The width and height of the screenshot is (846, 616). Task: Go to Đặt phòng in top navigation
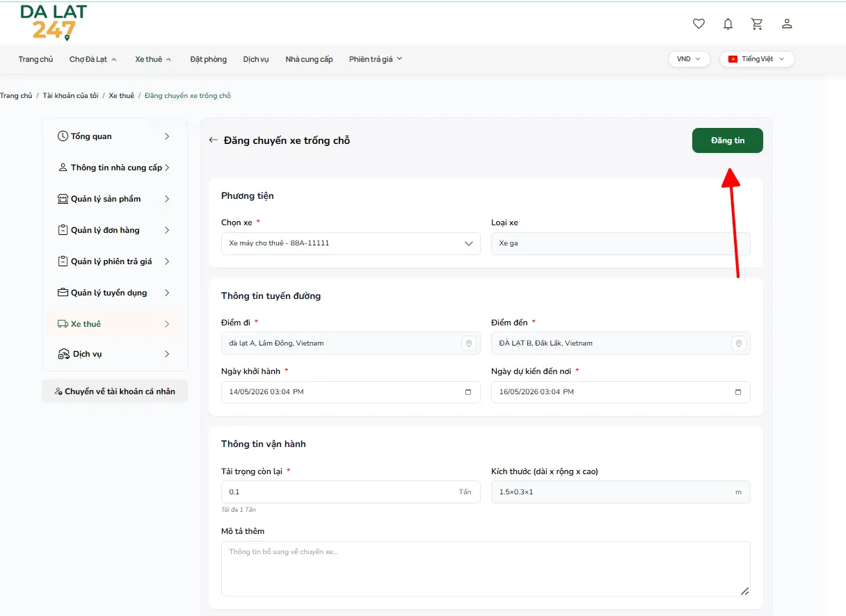(208, 59)
